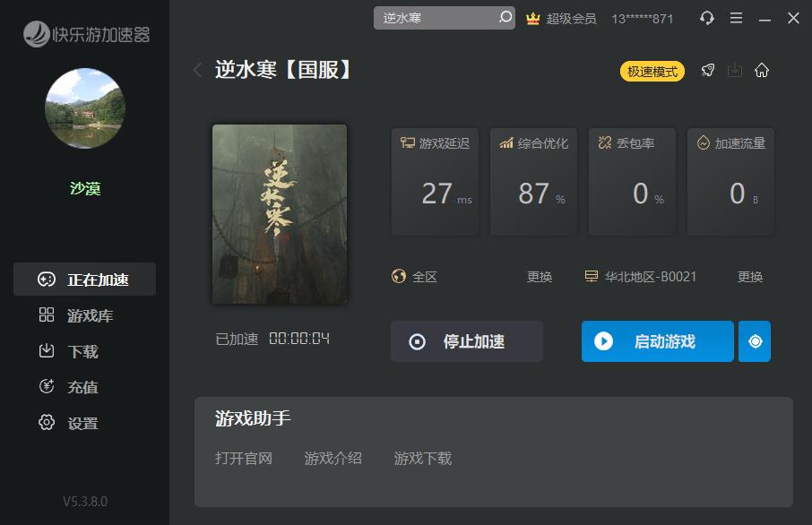Image resolution: width=812 pixels, height=525 pixels.
Task: Click the rocket boost icon
Action: click(708, 71)
